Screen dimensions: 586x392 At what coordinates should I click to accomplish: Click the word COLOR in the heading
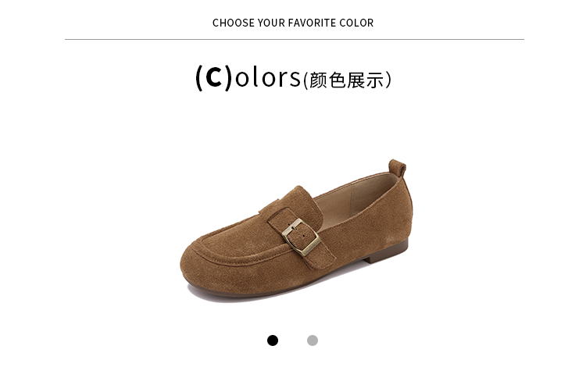coord(356,23)
